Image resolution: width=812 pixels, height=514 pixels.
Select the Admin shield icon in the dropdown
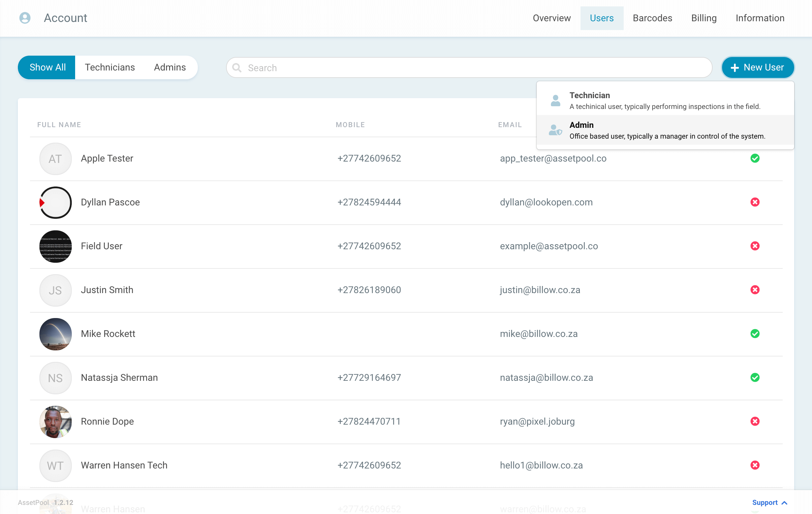555,130
